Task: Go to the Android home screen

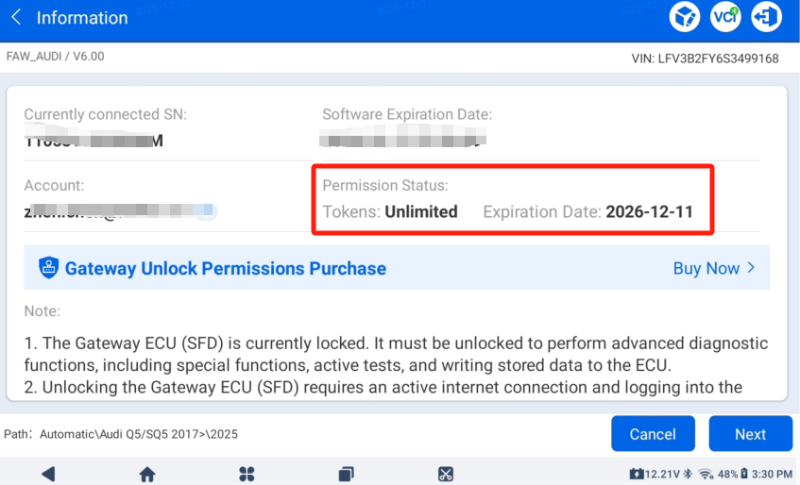Action: pyautogui.click(x=147, y=473)
